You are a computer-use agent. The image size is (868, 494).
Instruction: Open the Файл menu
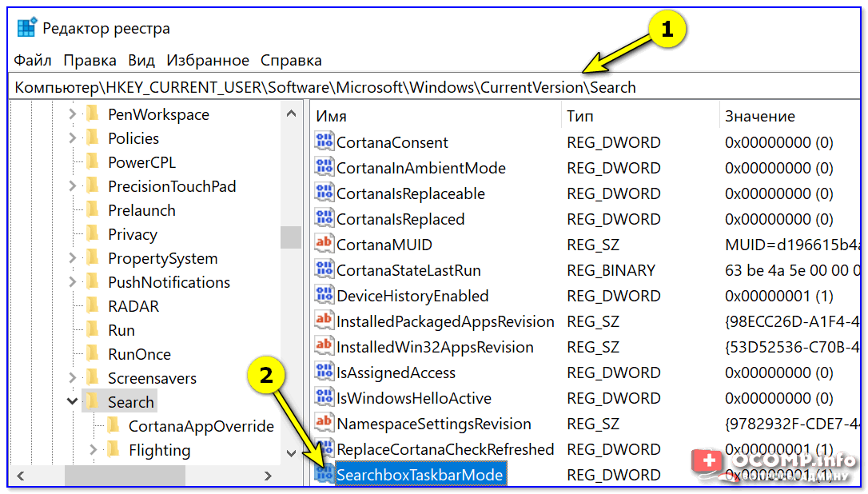33,60
